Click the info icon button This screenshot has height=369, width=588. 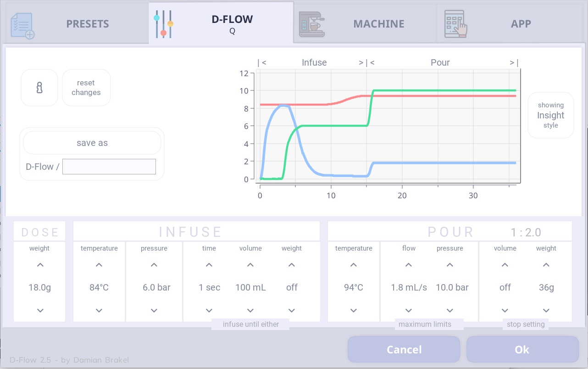point(39,88)
